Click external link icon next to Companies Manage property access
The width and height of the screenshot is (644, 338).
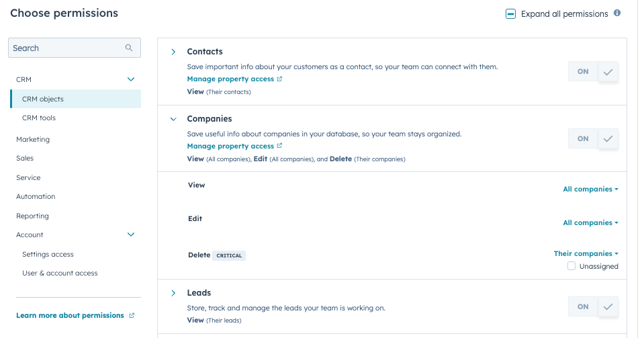[279, 146]
